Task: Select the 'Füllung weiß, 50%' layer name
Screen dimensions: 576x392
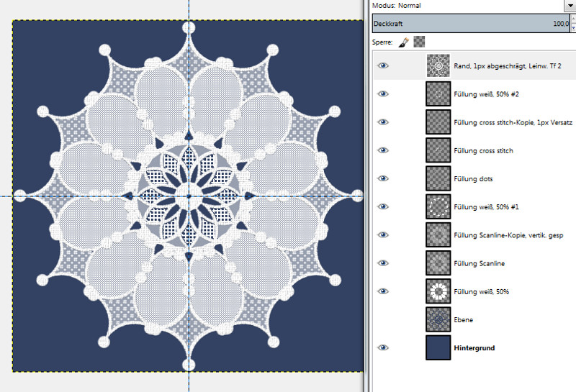Action: [484, 291]
